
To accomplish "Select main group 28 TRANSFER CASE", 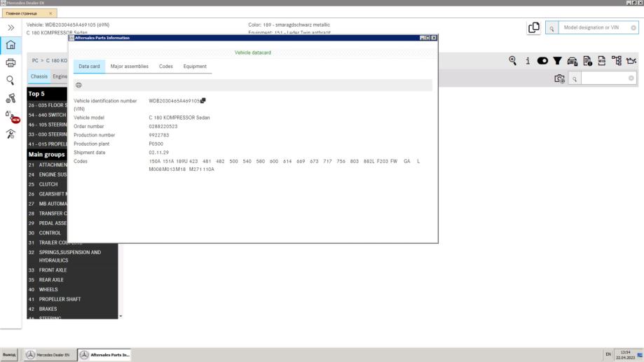I will coord(47,214).
